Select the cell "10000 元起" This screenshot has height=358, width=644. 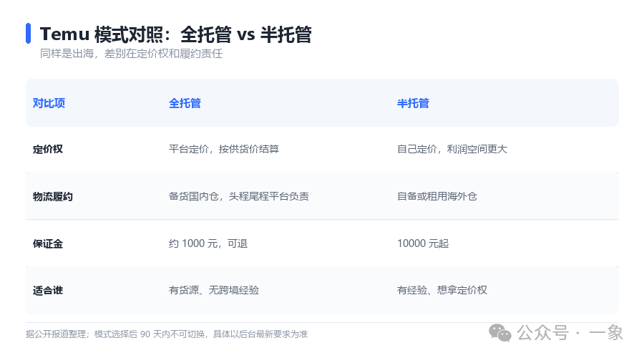pyautogui.click(x=423, y=243)
